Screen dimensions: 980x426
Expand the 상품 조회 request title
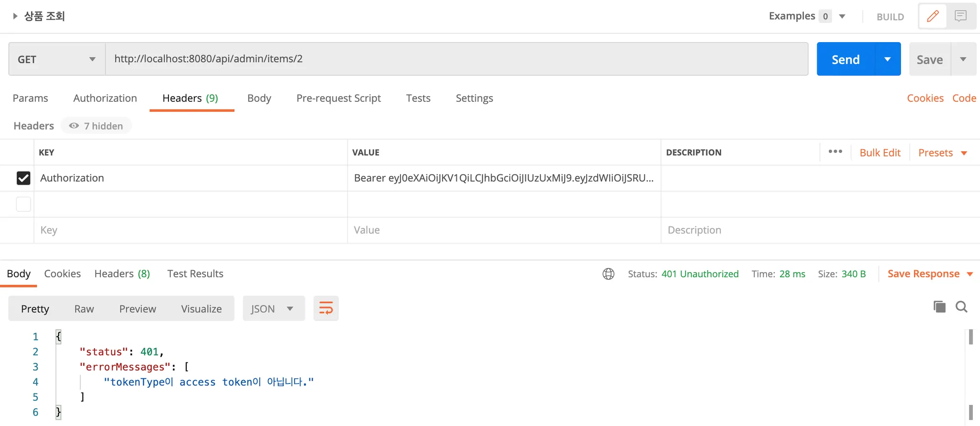pos(15,16)
